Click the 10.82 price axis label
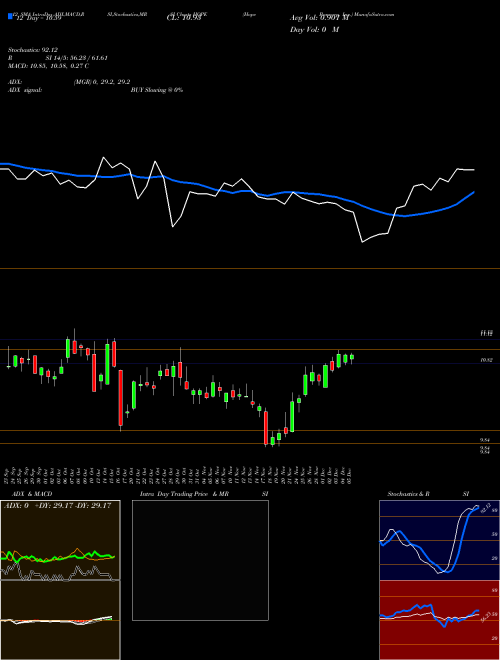This screenshot has height=660, width=500. pyautogui.click(x=486, y=360)
